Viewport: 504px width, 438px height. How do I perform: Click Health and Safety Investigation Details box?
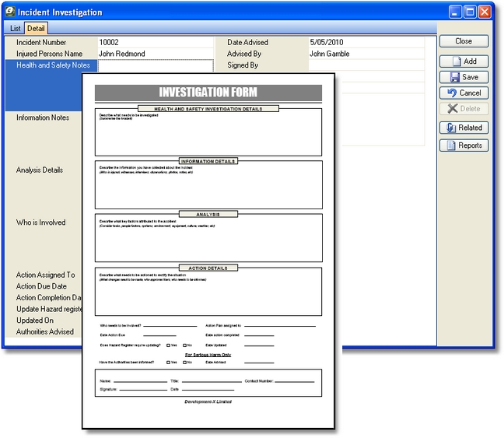pyautogui.click(x=208, y=132)
